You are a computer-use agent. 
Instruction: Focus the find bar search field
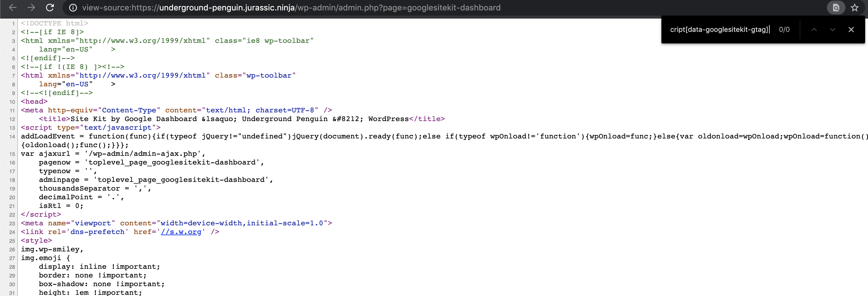[719, 30]
